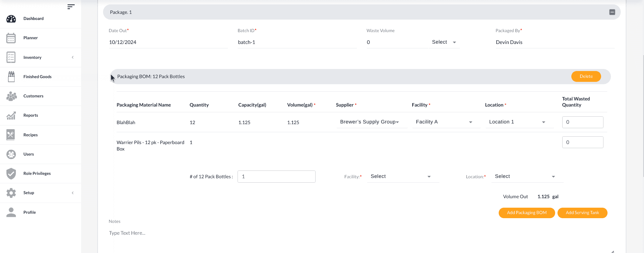
Task: Open Brewer's Supply Group supplier dropdown
Action: tap(372, 122)
